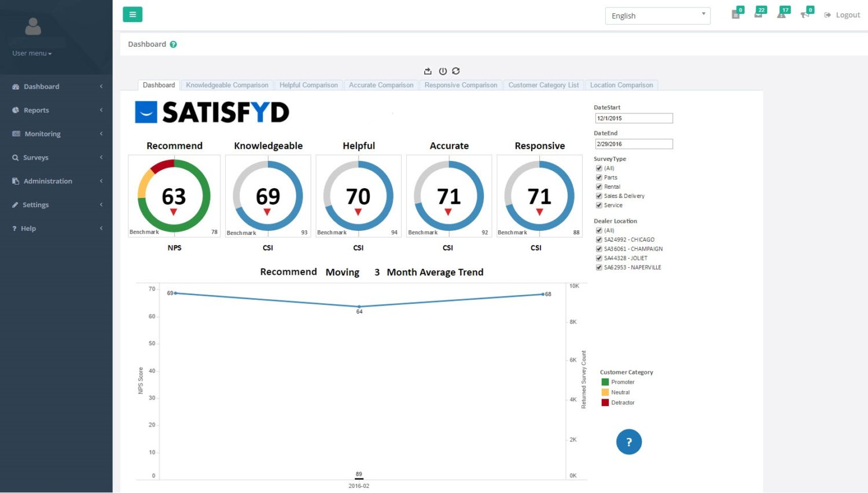Click the green Promoter legend swatch
This screenshot has height=493, width=868.
coord(605,382)
